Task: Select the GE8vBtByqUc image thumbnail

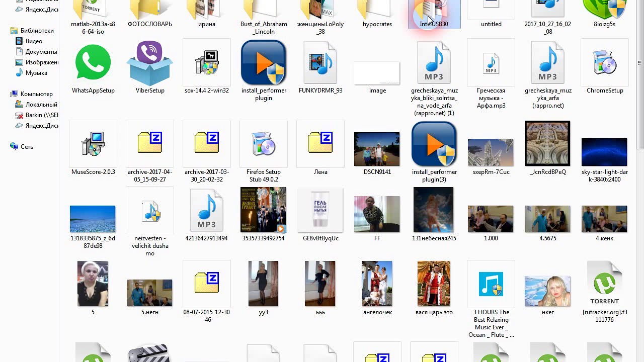Action: (320, 210)
